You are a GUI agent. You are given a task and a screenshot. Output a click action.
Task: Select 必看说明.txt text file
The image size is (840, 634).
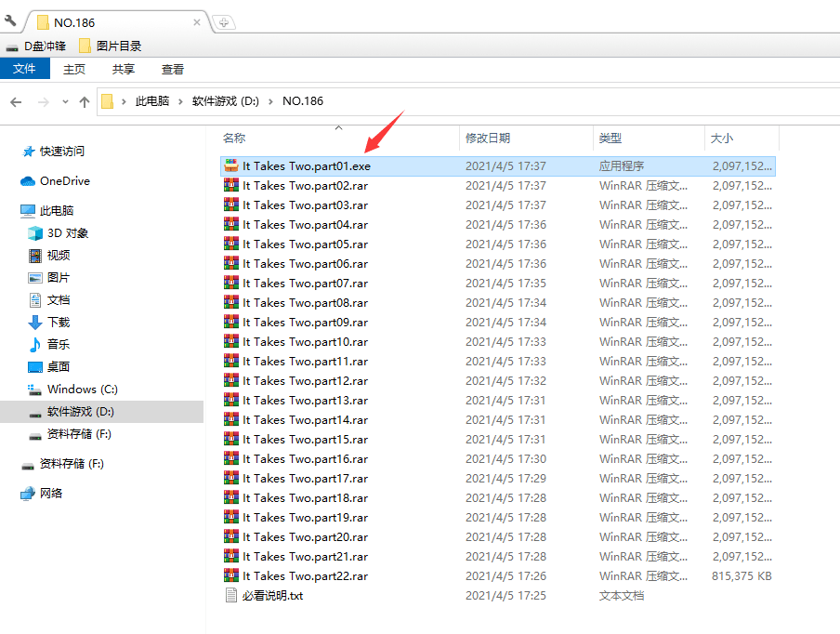498,596
